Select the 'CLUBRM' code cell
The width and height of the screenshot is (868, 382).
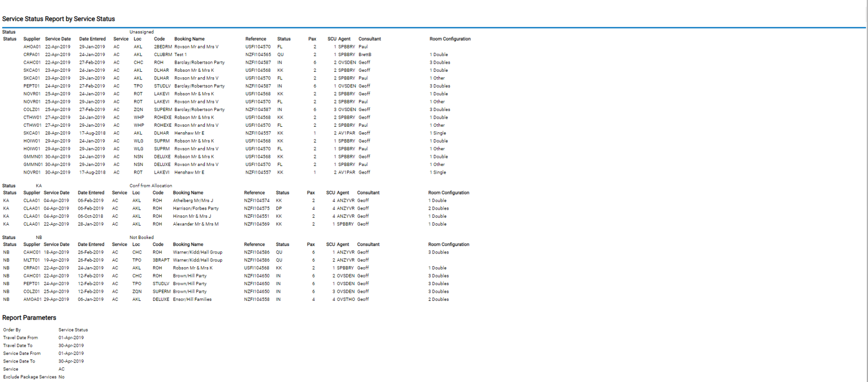163,54
